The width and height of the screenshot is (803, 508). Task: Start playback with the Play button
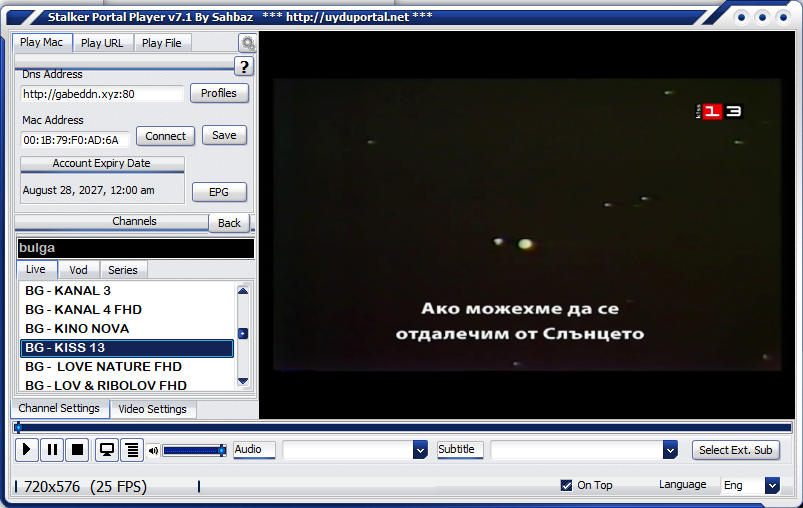coord(27,450)
